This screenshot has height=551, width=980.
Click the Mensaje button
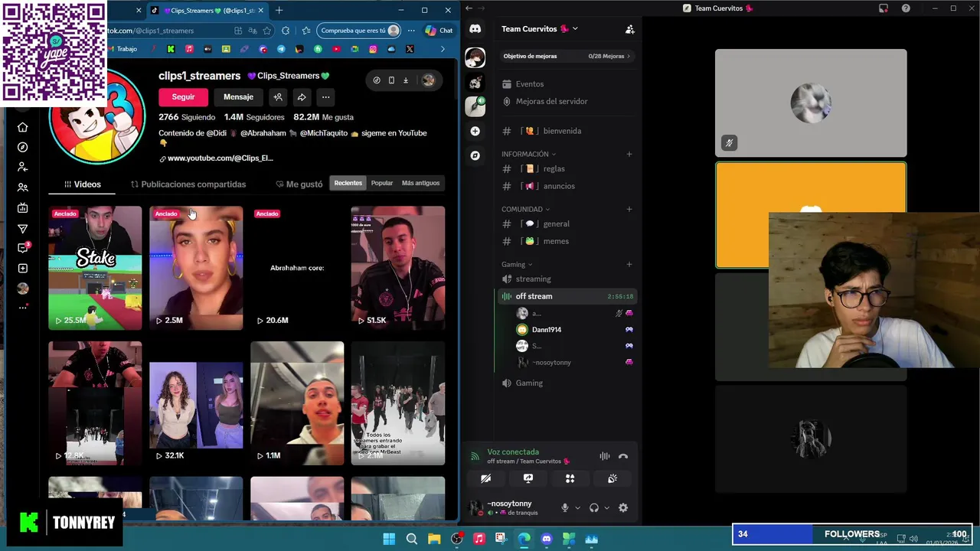tap(238, 97)
